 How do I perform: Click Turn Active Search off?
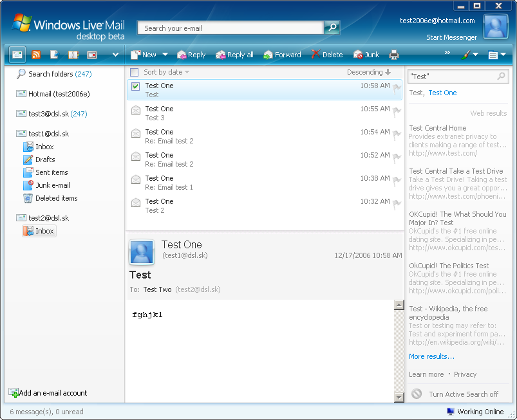[x=455, y=394]
